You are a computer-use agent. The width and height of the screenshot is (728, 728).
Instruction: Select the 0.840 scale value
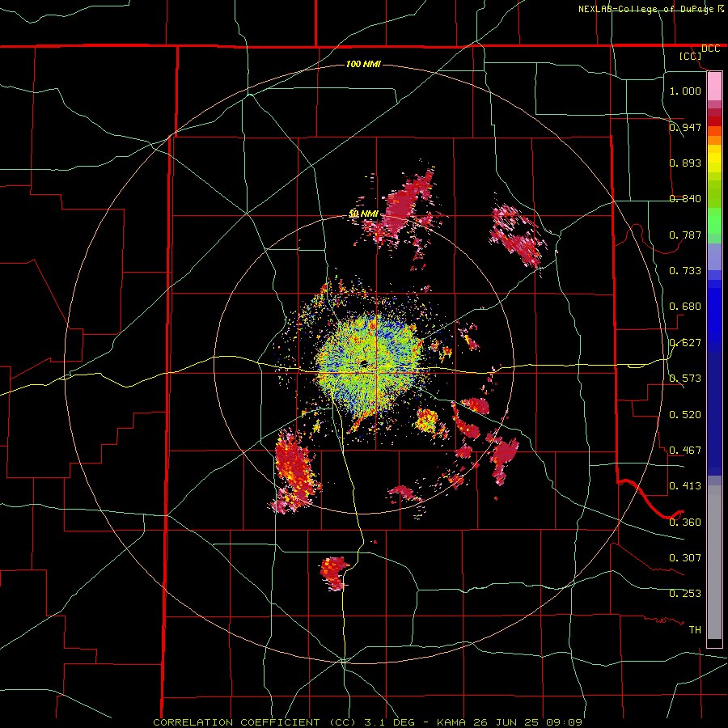(x=685, y=198)
